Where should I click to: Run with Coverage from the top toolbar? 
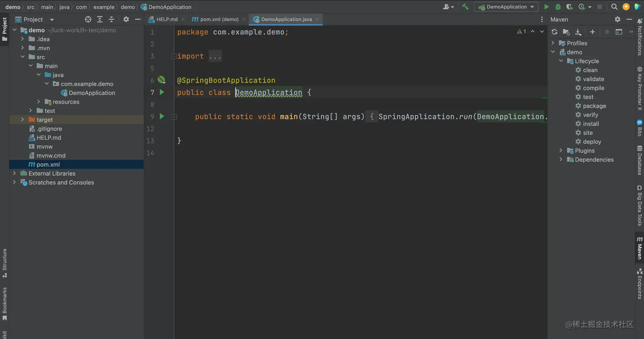coord(569,7)
